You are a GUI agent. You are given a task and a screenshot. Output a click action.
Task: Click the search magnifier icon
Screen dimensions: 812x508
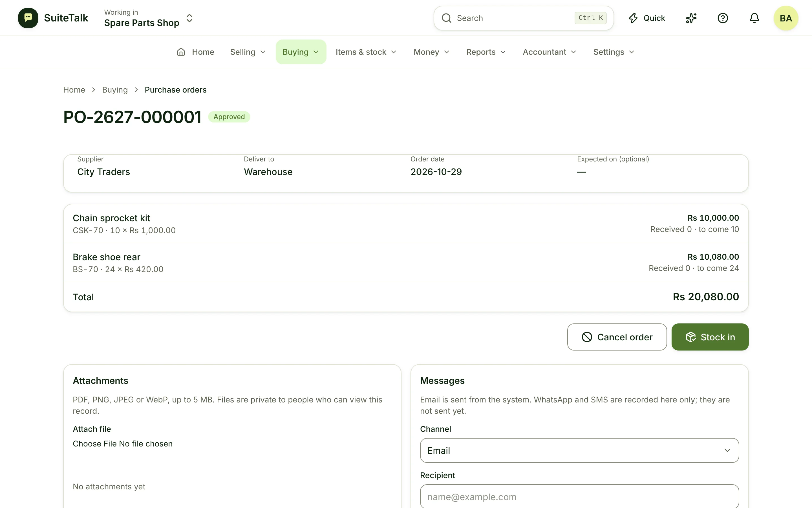pyautogui.click(x=446, y=18)
